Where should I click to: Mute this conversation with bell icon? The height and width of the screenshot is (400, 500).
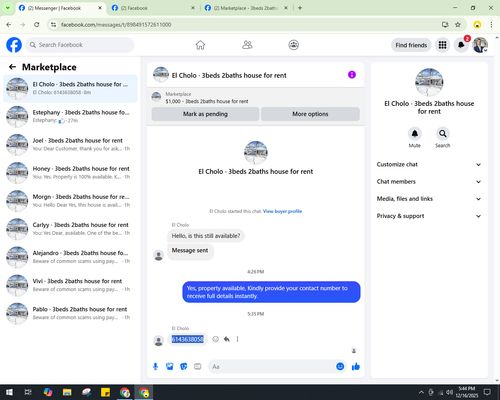(415, 134)
